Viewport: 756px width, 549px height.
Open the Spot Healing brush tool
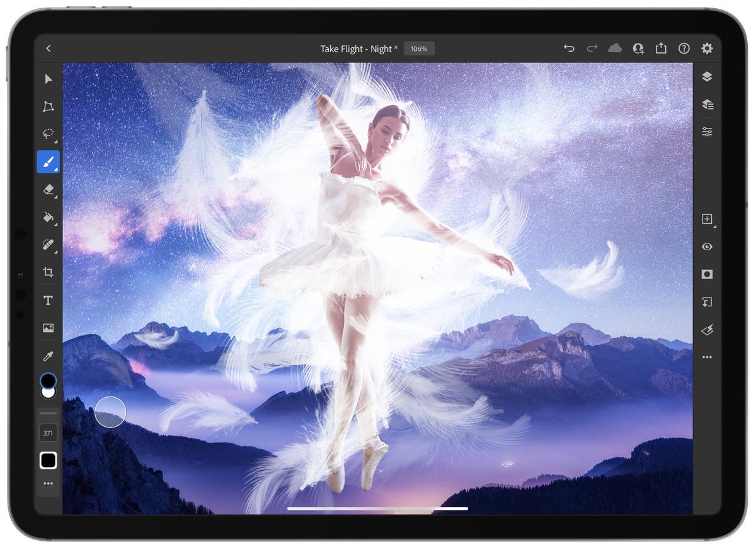(49, 245)
